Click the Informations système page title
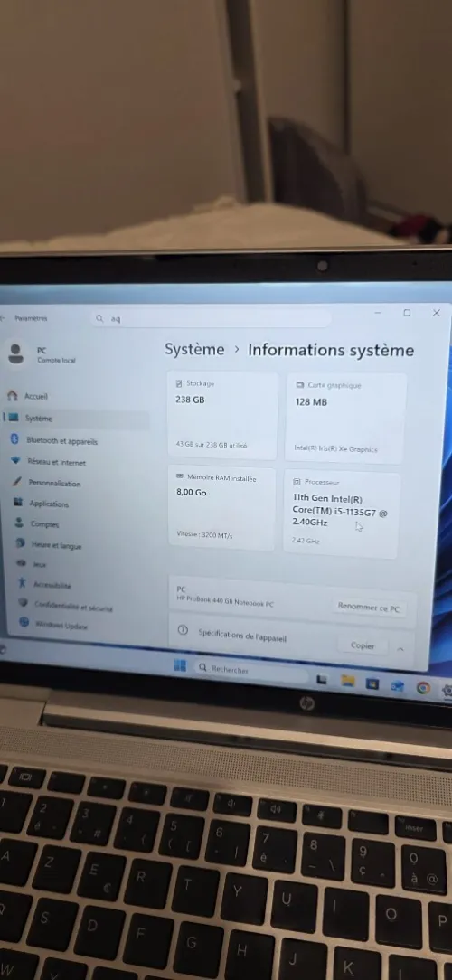Screen dimensions: 452x980 tap(331, 350)
